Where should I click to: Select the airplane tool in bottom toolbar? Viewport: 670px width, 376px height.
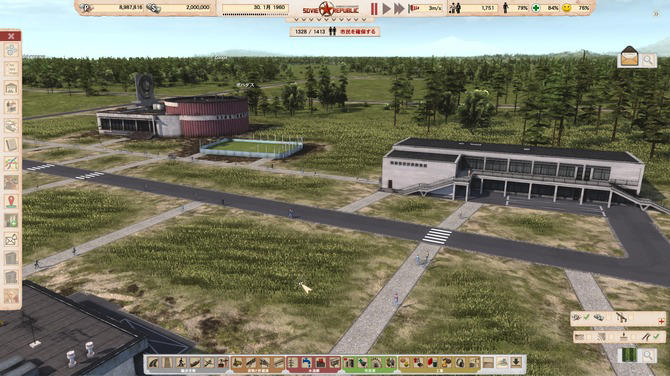(x=209, y=362)
